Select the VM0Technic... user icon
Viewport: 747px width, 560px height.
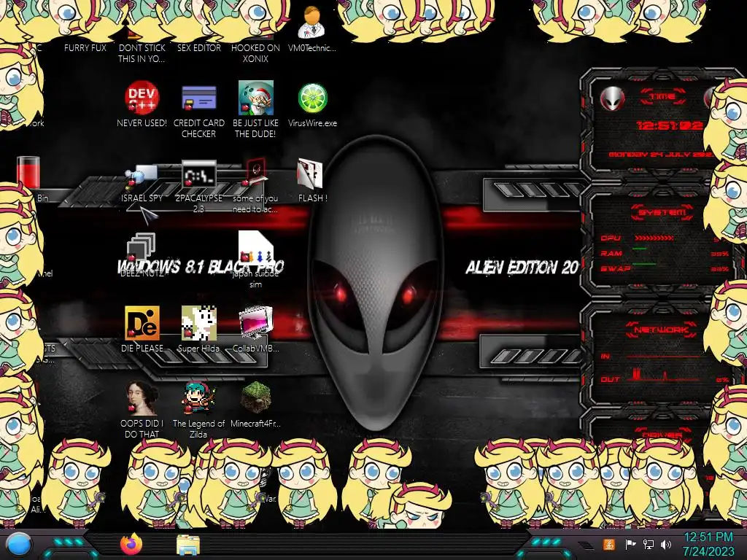[312, 23]
